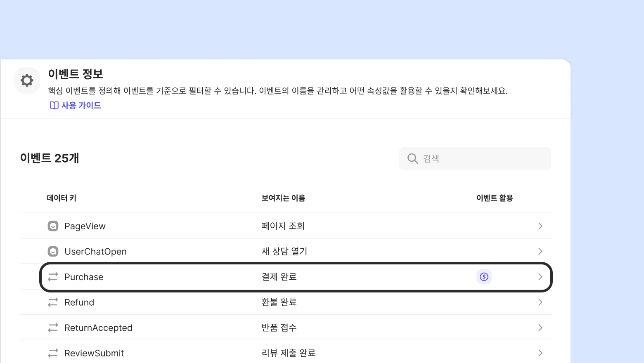Select the ReviewSubmit event name
Screen dimensions: 644x363
click(x=94, y=354)
